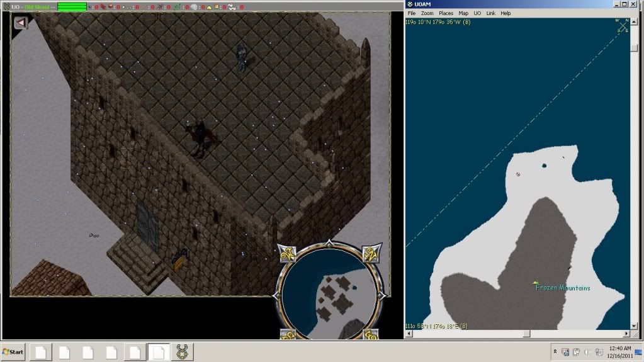Image resolution: width=644 pixels, height=362 pixels.
Task: Click the green nightshade reagent counter icon
Action: (x=176, y=7)
